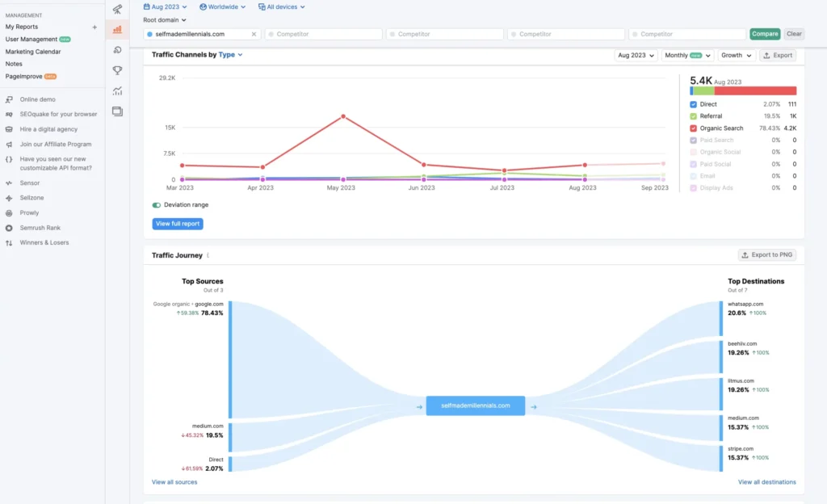The width and height of the screenshot is (827, 504).
Task: Open the telescope research tool icon
Action: (x=117, y=10)
